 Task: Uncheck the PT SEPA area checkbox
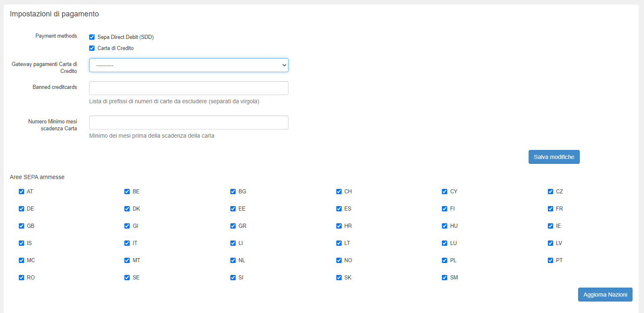point(550,261)
